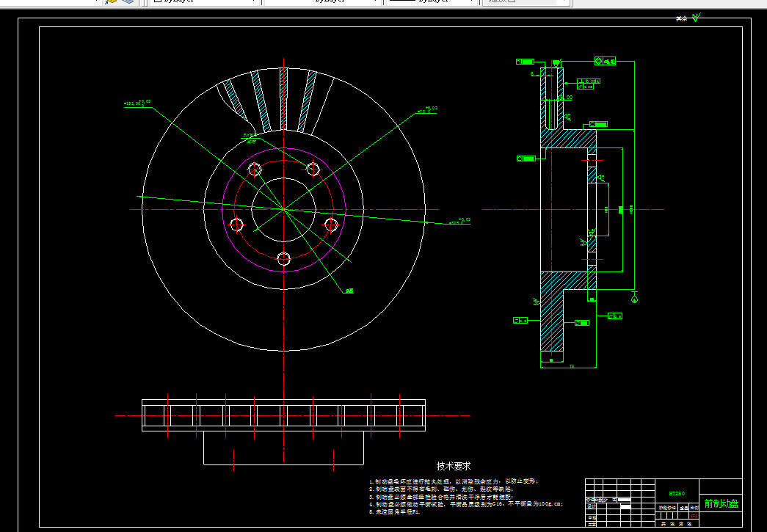Select the HT250 material text in title block
This screenshot has height=532, width=767.
[x=677, y=494]
